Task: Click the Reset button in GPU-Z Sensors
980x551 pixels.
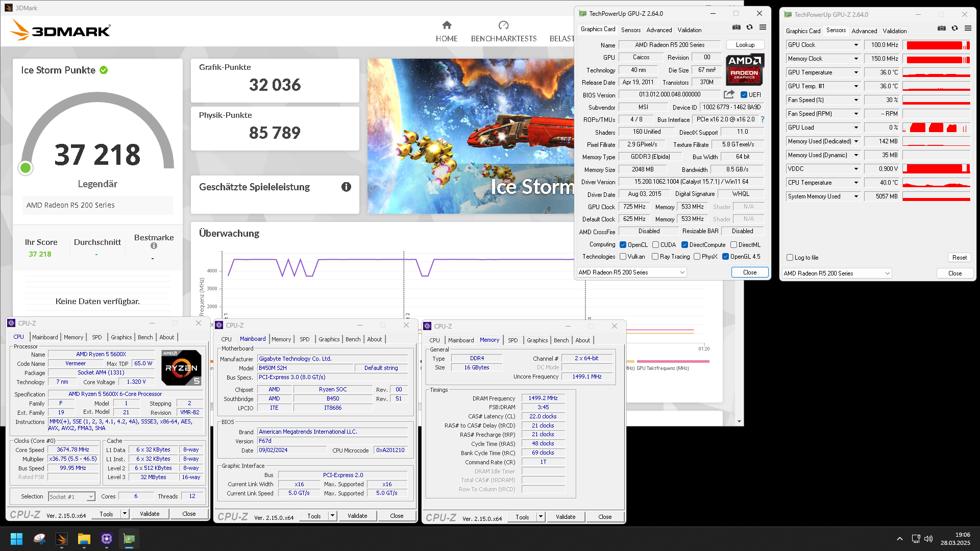Action: click(x=959, y=258)
